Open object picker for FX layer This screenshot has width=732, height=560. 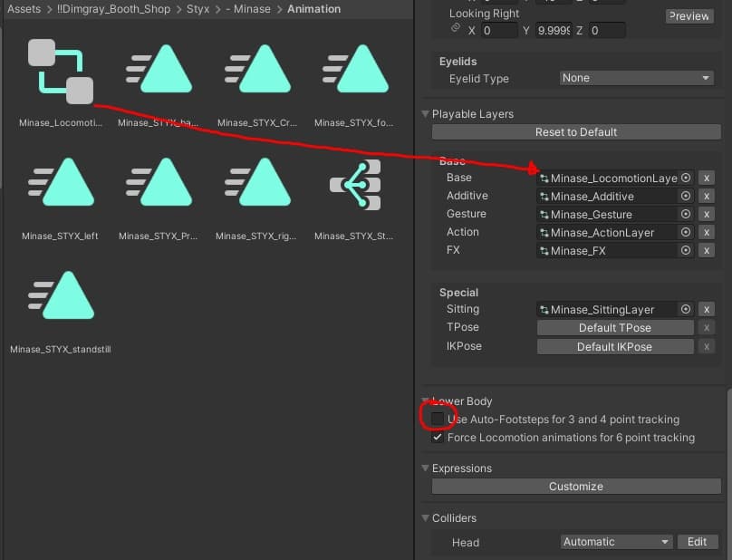(x=685, y=251)
